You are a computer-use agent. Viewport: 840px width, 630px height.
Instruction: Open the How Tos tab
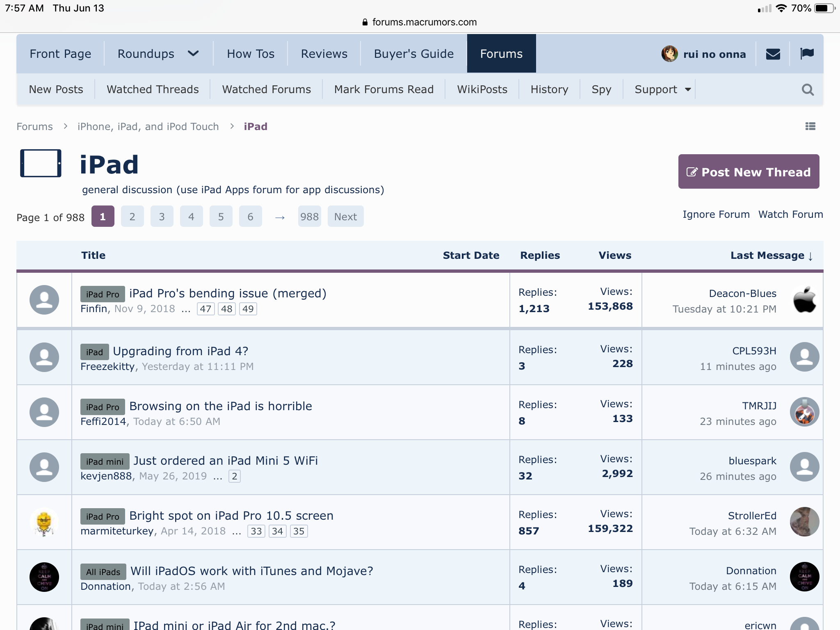pyautogui.click(x=251, y=54)
